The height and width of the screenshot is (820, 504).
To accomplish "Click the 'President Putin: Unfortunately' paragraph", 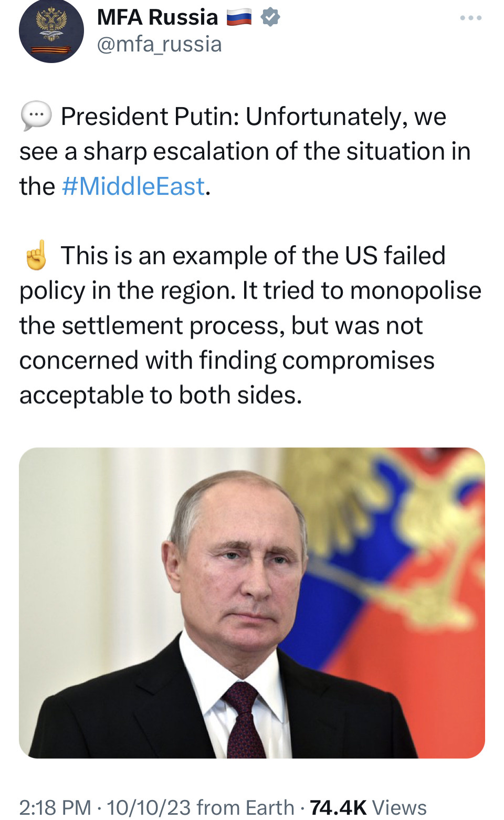I will tap(245, 151).
